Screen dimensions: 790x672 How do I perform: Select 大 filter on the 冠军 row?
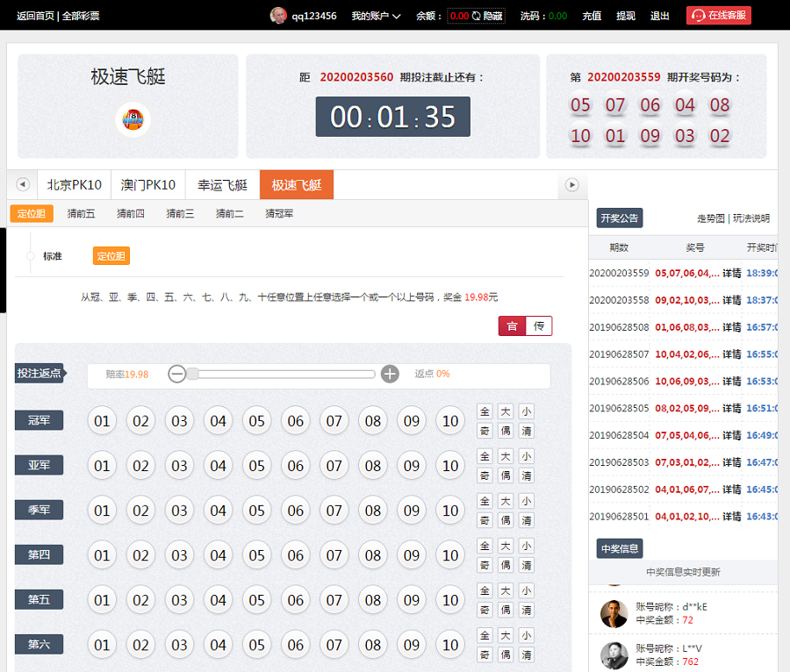[505, 410]
